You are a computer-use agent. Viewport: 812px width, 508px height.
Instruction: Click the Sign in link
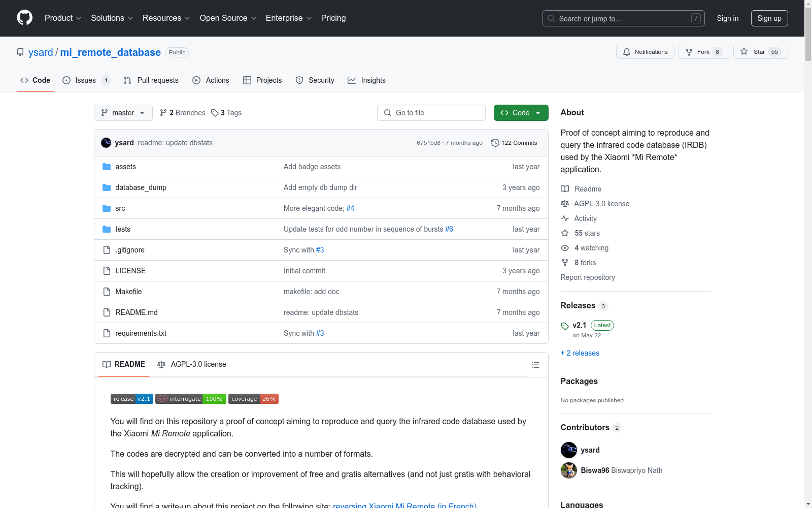[x=728, y=18]
